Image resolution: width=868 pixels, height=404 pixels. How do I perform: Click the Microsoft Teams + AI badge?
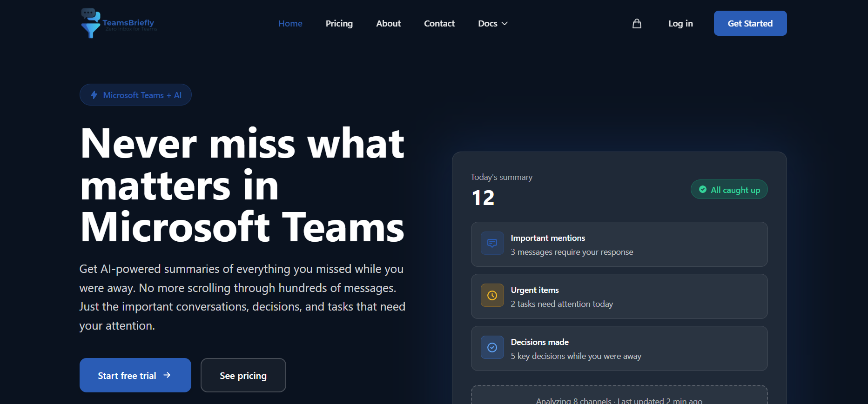tap(135, 95)
